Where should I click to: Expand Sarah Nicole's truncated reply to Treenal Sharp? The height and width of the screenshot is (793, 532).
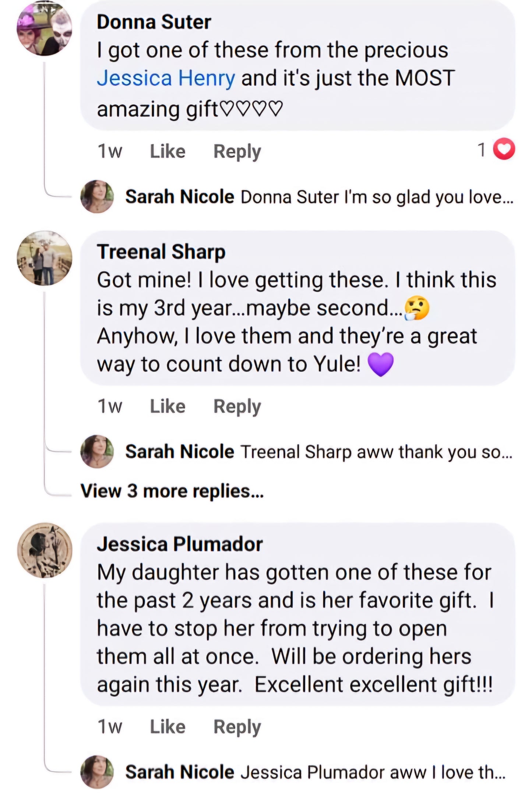tap(376, 452)
